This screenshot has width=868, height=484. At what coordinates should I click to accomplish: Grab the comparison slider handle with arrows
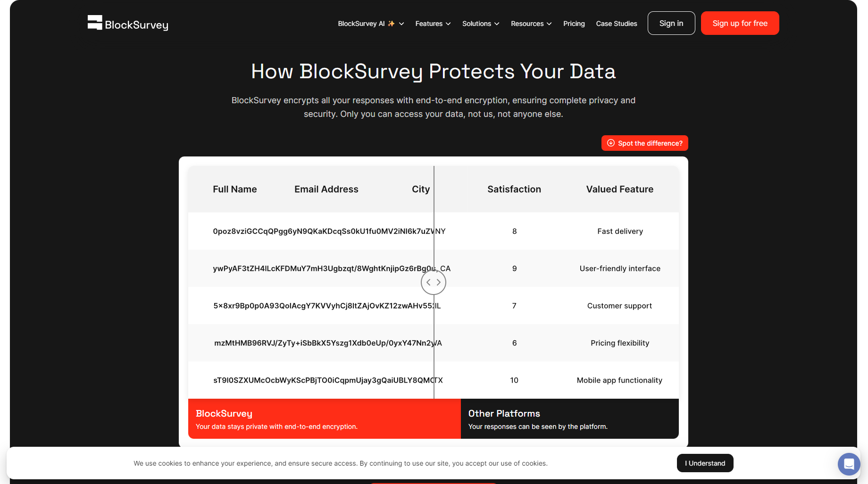(x=434, y=282)
